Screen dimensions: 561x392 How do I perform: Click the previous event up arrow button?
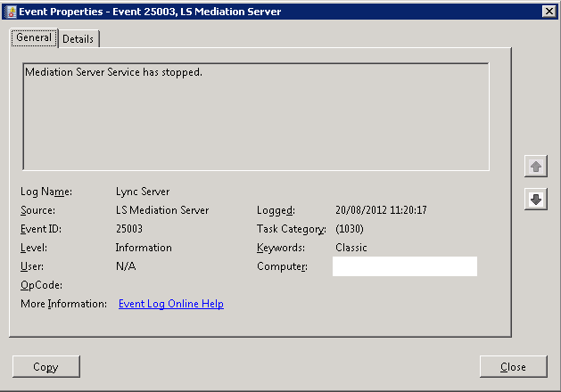click(536, 167)
